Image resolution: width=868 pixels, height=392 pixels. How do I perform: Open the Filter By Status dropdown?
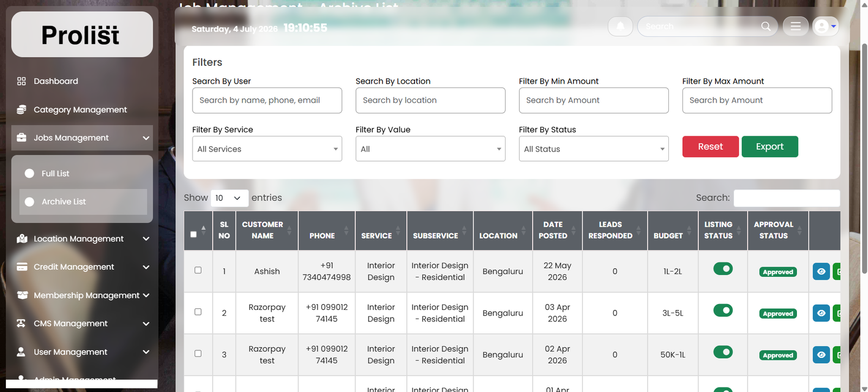coord(593,149)
